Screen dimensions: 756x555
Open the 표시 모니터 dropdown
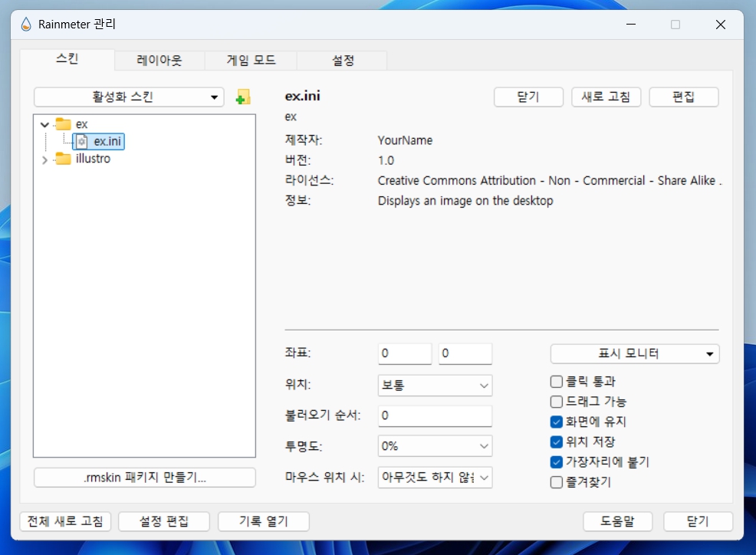[635, 353]
